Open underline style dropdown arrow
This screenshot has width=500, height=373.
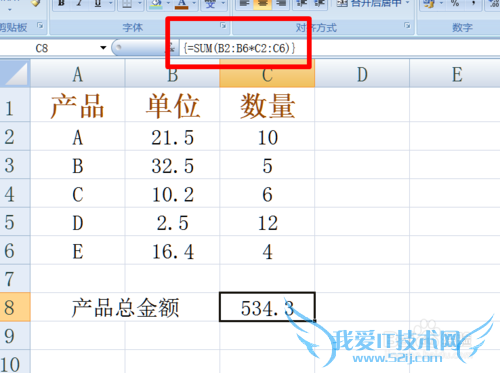click(110, 4)
